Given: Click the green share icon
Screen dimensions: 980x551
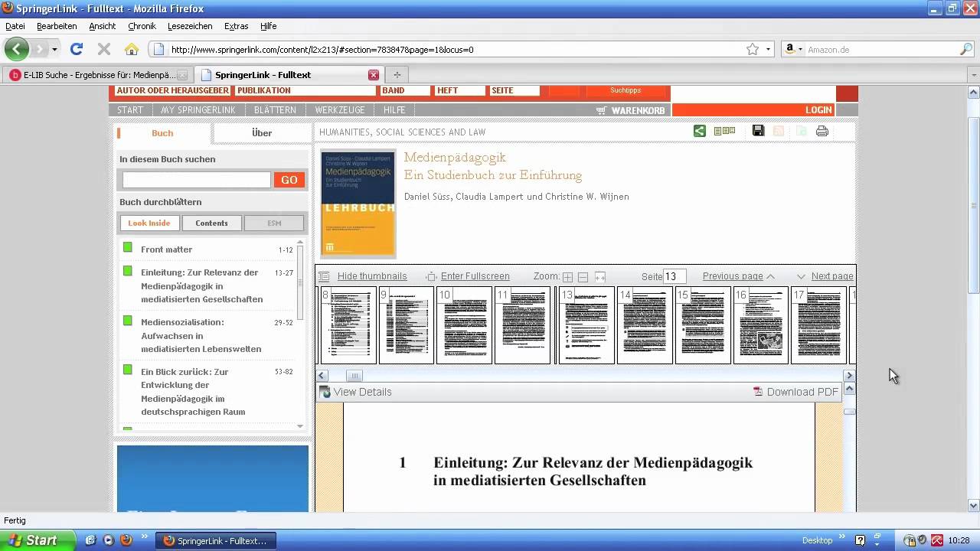Looking at the screenshot, I should (x=700, y=131).
